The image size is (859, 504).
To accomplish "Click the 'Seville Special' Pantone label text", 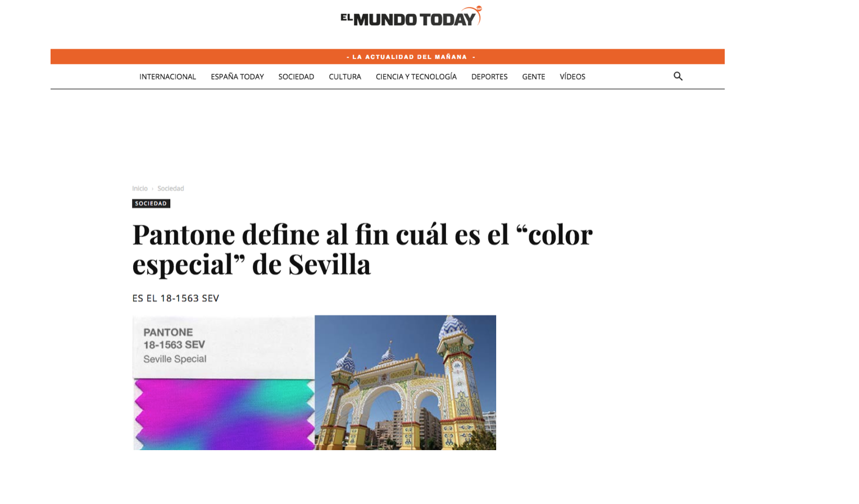I will coord(175,359).
